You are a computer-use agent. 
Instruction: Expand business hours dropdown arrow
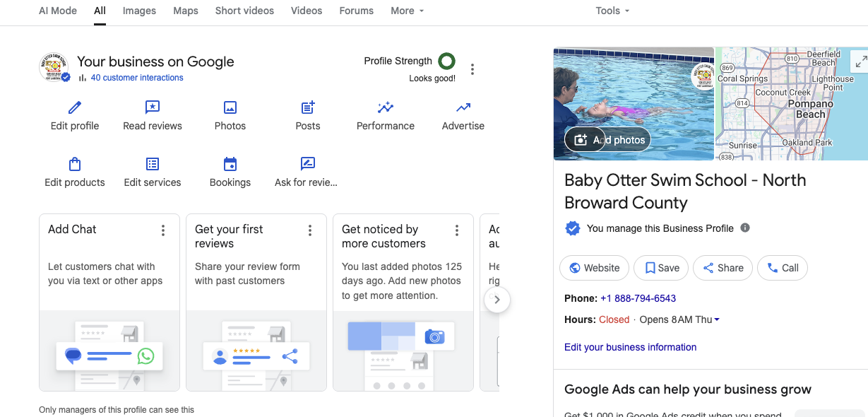click(717, 319)
